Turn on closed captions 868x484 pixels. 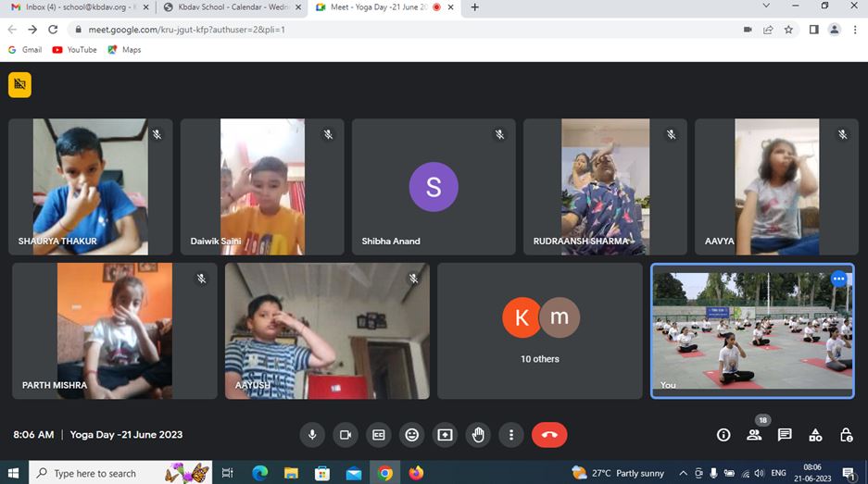[379, 435]
